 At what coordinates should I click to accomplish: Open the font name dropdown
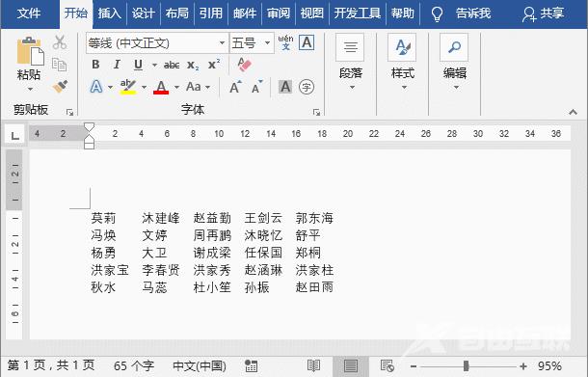222,42
